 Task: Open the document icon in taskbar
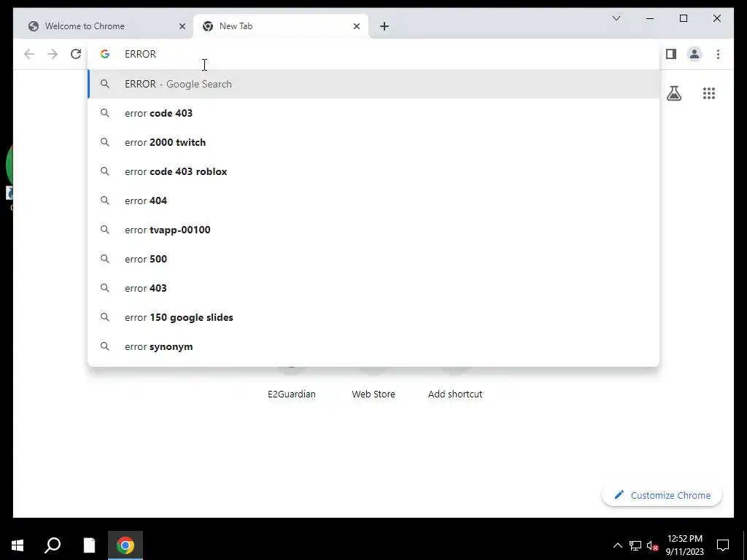point(89,545)
